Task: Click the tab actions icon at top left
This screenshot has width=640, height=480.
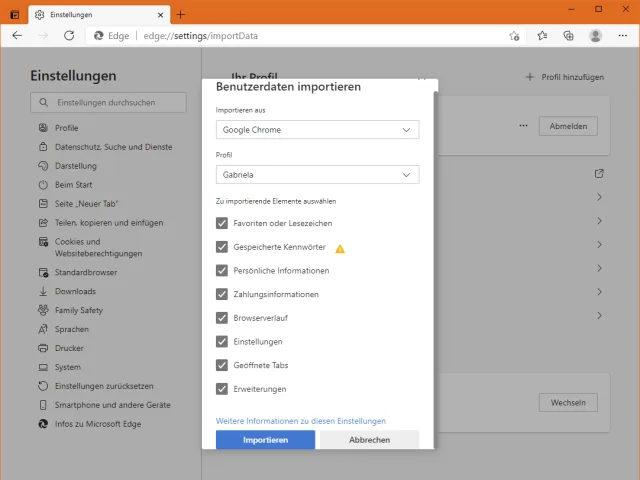Action: [14, 14]
